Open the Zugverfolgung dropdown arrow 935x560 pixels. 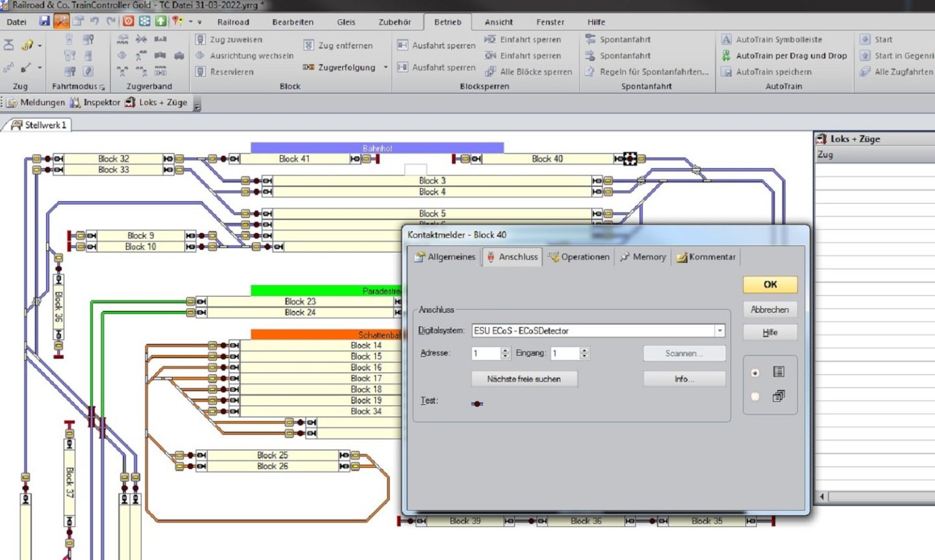386,67
